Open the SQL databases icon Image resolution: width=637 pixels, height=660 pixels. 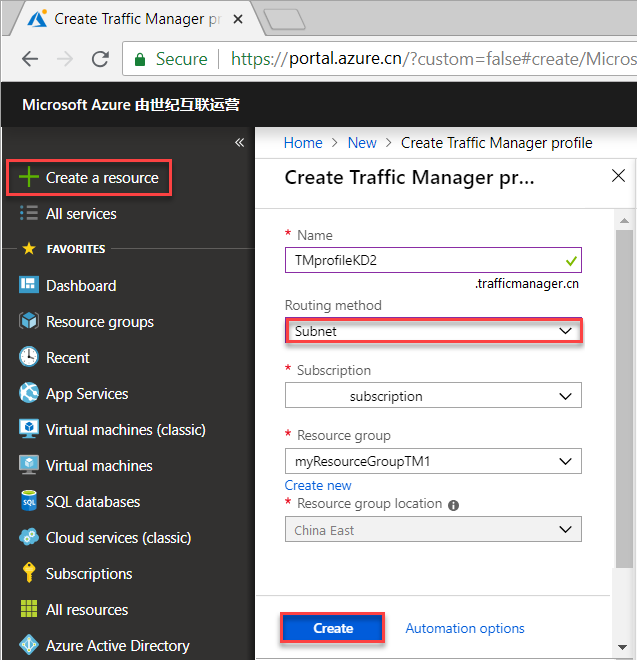click(29, 501)
